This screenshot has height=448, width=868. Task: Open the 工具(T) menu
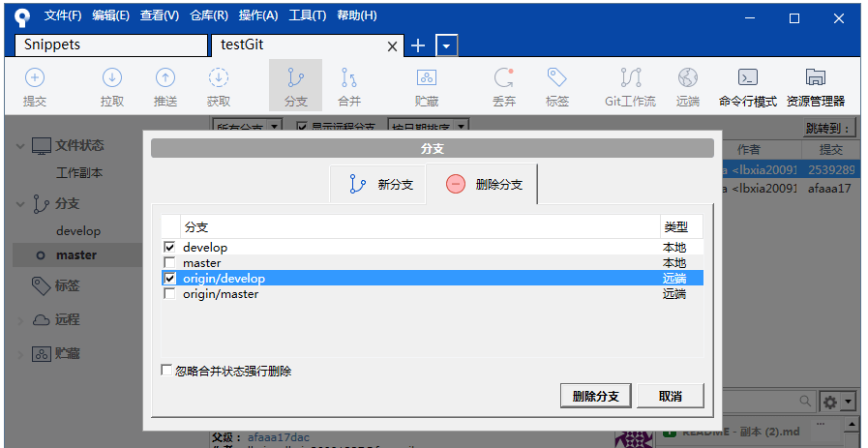[307, 15]
